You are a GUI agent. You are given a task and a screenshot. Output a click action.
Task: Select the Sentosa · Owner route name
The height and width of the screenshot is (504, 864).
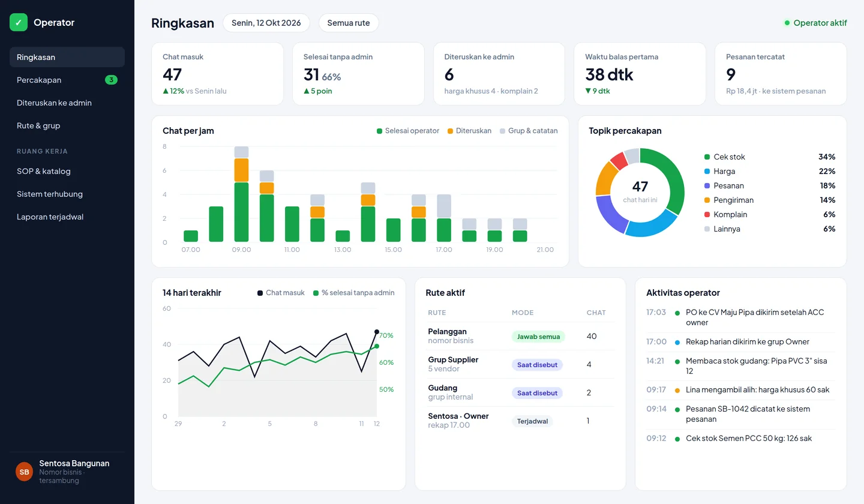point(458,416)
